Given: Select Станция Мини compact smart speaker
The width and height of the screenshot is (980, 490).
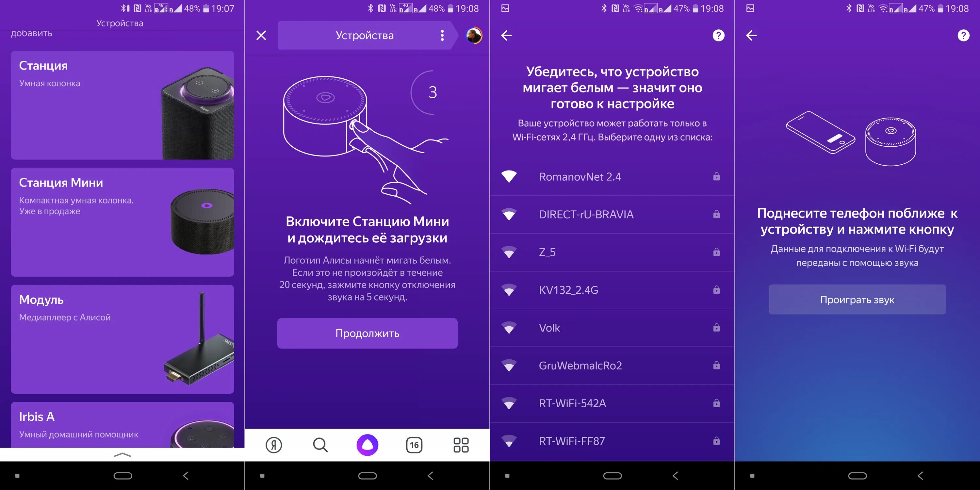Looking at the screenshot, I should point(122,219).
